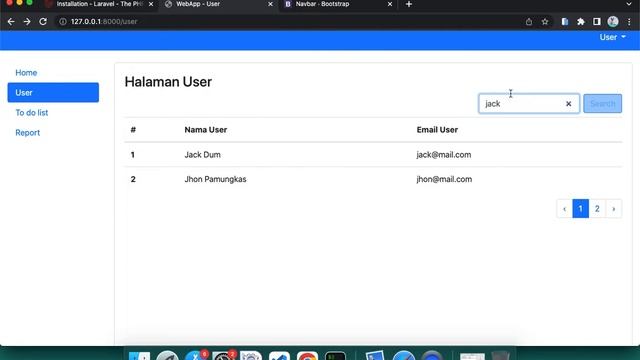Close the Navbar - Bootstrap tab
Screen dimensions: 640x360
click(x=390, y=4)
